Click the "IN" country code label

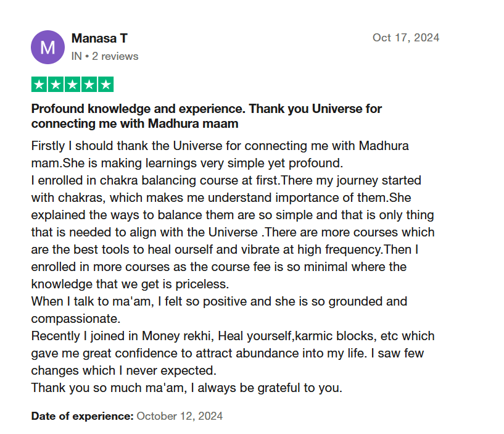[x=76, y=56]
